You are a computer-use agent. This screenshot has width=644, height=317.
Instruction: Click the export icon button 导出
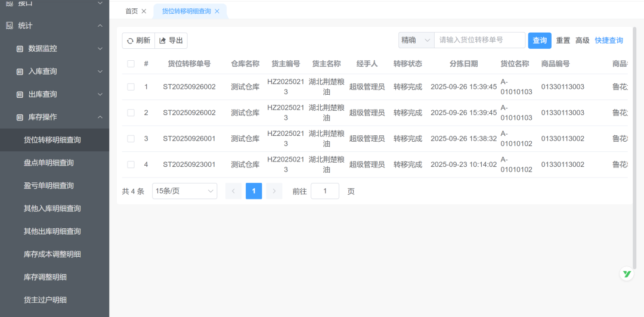pyautogui.click(x=171, y=41)
